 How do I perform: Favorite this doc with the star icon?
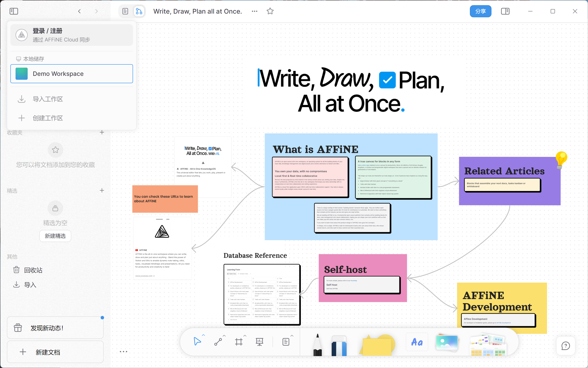click(270, 11)
